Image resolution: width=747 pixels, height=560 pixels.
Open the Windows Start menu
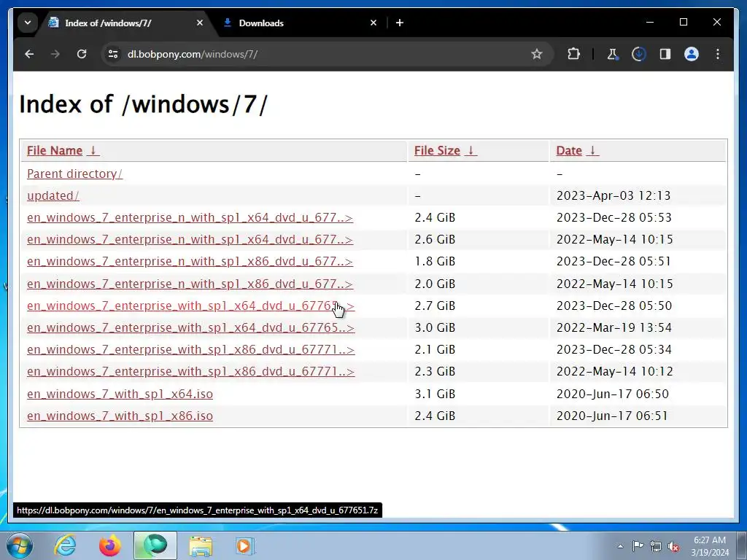tap(20, 545)
